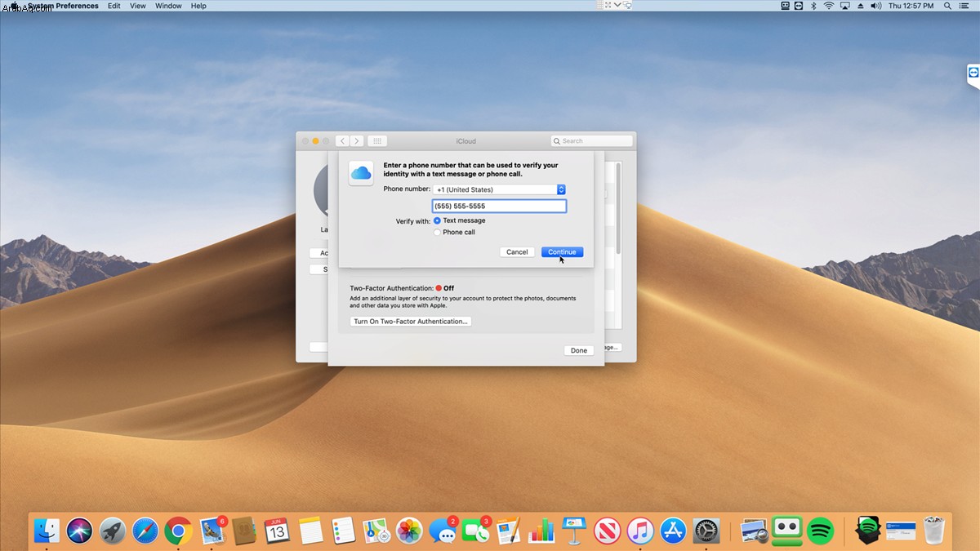Open Launchpad rocket icon in Dock

point(113,531)
